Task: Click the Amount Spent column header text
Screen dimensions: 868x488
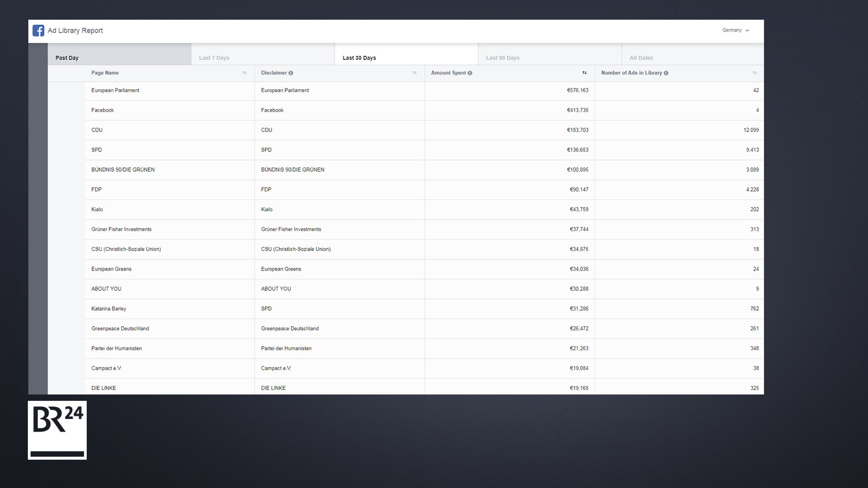Action: tap(448, 73)
